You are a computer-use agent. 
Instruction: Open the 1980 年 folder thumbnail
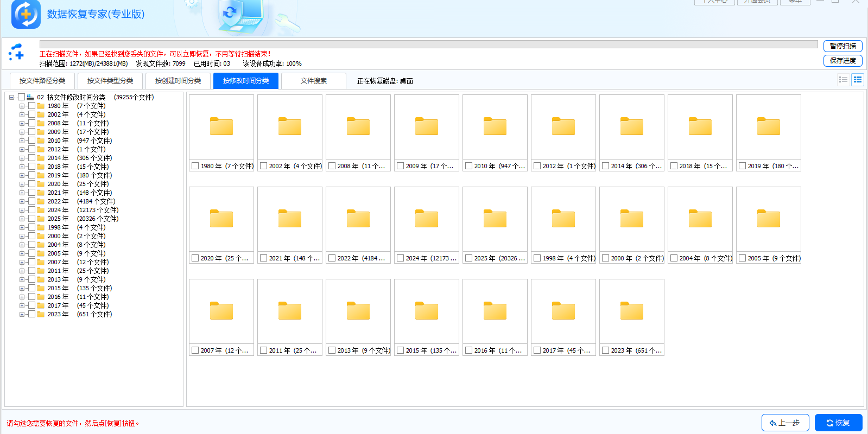pos(221,126)
